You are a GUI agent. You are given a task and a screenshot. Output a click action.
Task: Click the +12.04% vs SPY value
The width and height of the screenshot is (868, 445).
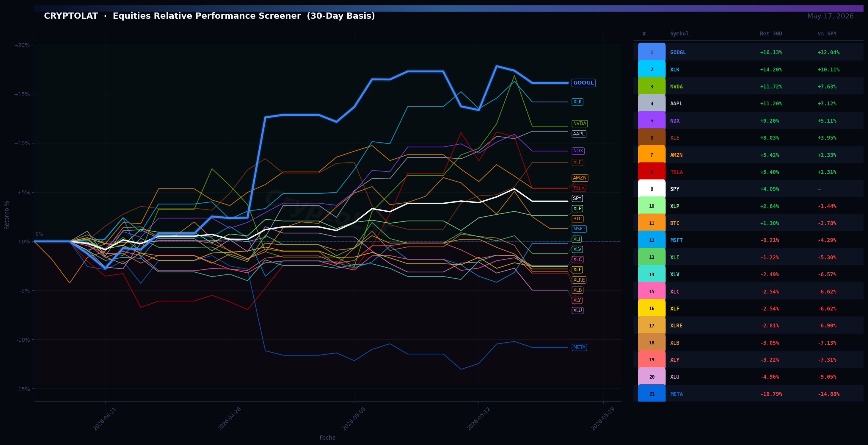pyautogui.click(x=828, y=52)
